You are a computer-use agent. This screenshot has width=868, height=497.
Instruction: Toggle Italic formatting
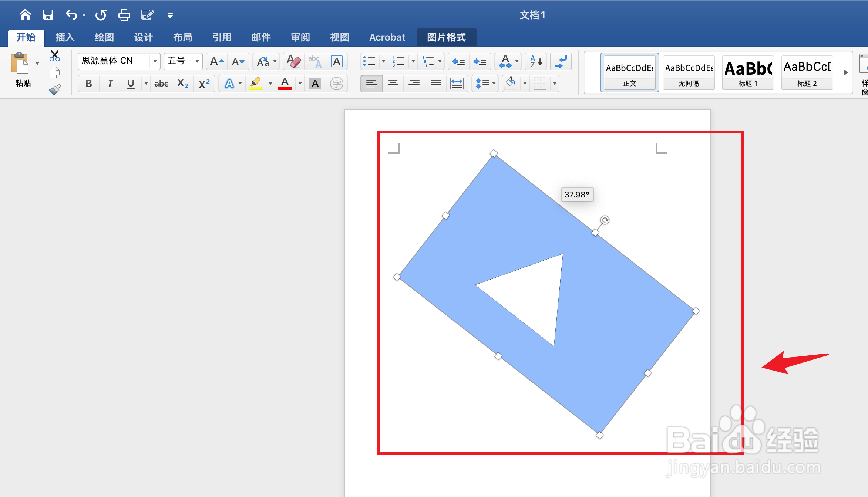(110, 84)
